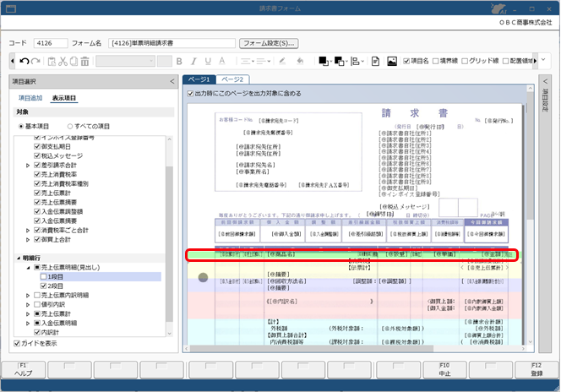Paste using the clipboard icon
The height and width of the screenshot is (392, 561).
52,61
